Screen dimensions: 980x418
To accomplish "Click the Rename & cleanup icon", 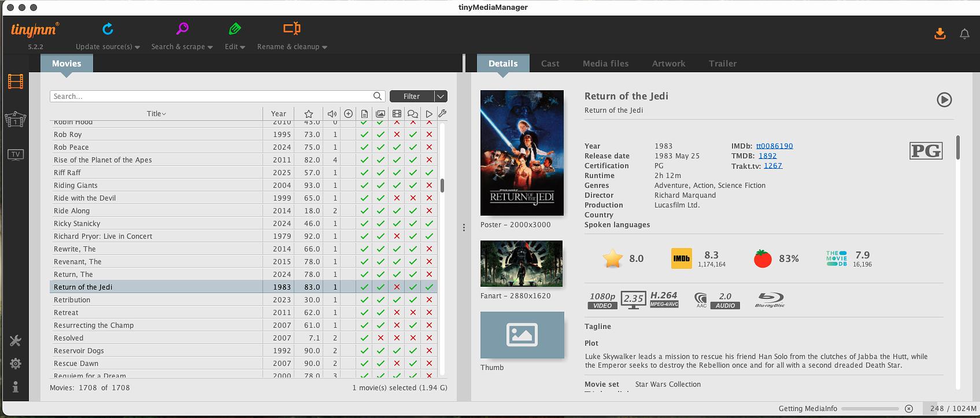I will [x=292, y=28].
